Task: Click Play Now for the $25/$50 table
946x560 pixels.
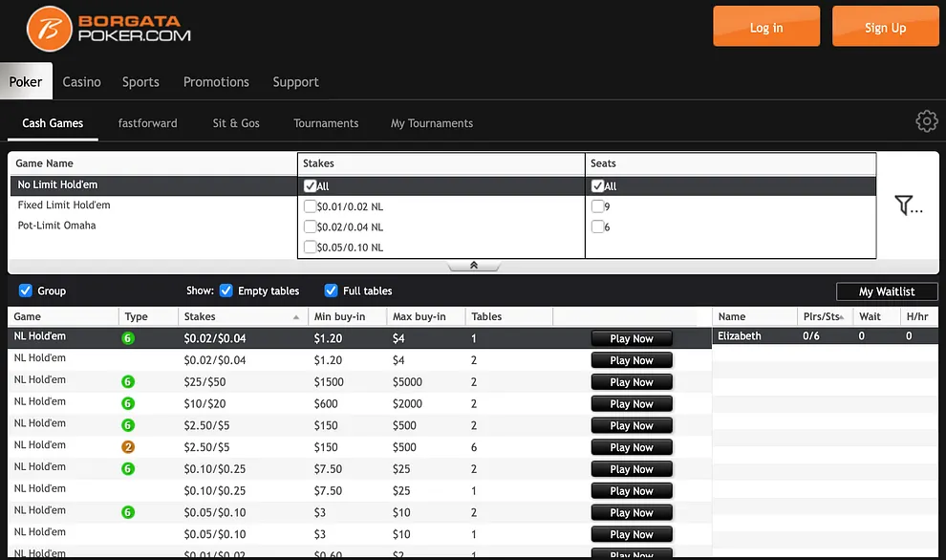Action: tap(632, 382)
